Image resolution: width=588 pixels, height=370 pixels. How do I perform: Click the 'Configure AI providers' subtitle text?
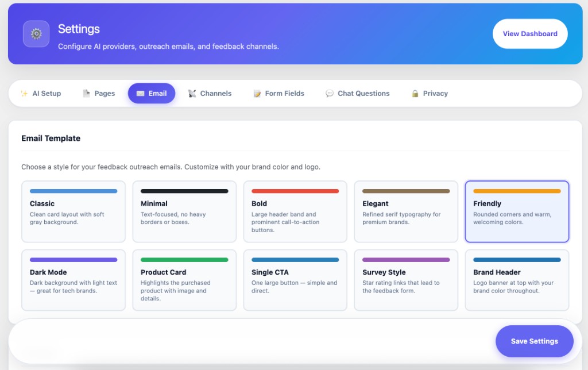[168, 47]
